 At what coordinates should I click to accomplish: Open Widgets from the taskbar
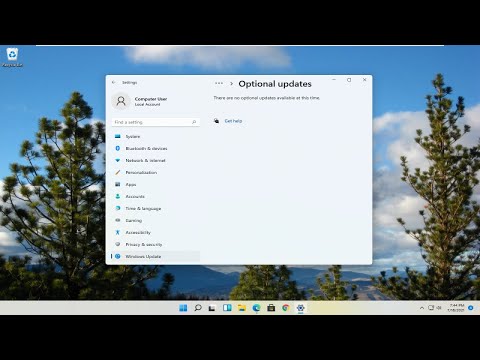click(x=227, y=308)
